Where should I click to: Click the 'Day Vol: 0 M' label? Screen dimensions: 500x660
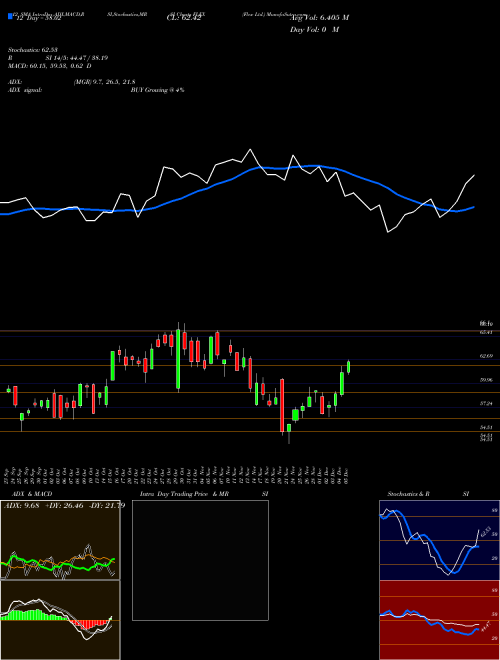[x=314, y=30]
